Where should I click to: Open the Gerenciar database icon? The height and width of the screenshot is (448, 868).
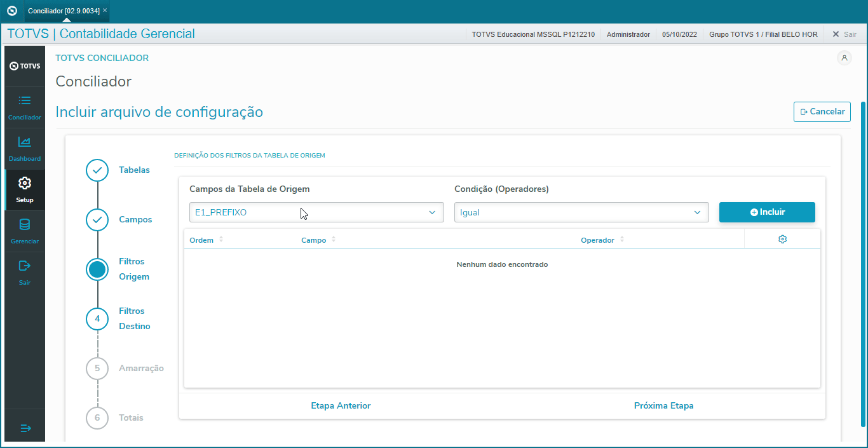click(x=25, y=224)
